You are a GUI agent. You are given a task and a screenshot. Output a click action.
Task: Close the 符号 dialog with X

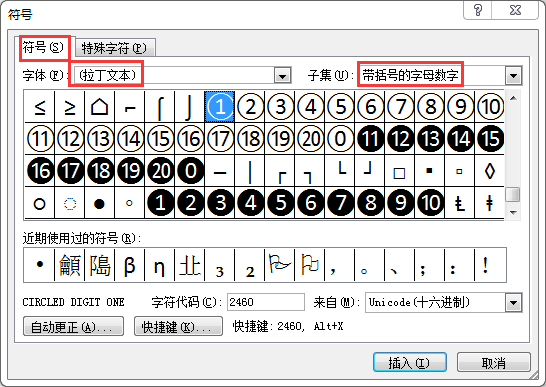click(515, 10)
